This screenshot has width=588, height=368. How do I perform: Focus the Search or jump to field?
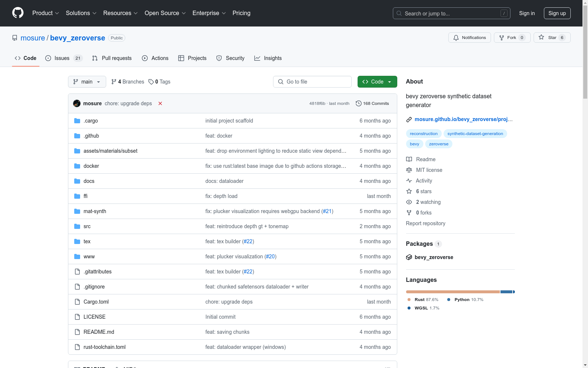[452, 13]
